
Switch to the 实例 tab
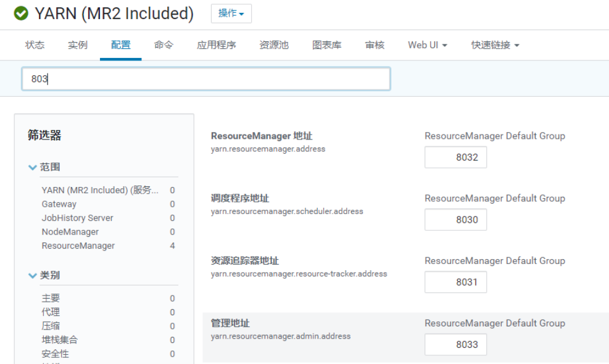coord(78,45)
